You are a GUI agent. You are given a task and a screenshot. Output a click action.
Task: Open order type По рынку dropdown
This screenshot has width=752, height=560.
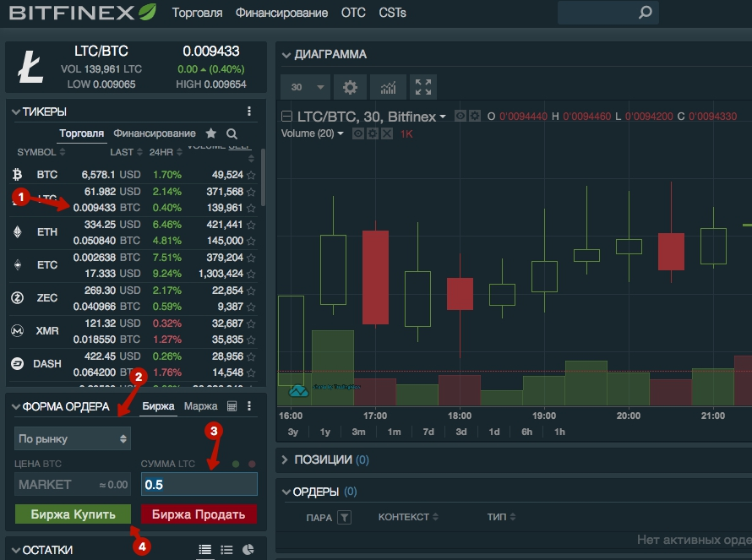click(73, 438)
